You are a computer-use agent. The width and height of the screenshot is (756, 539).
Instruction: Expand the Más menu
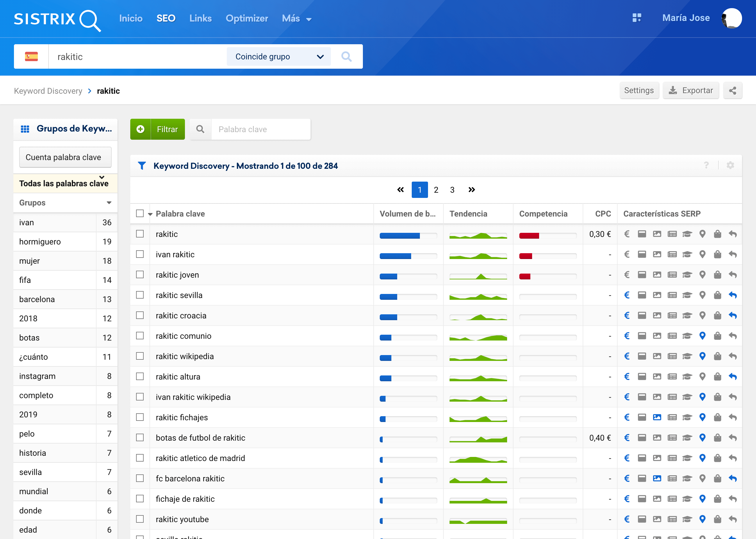296,19
